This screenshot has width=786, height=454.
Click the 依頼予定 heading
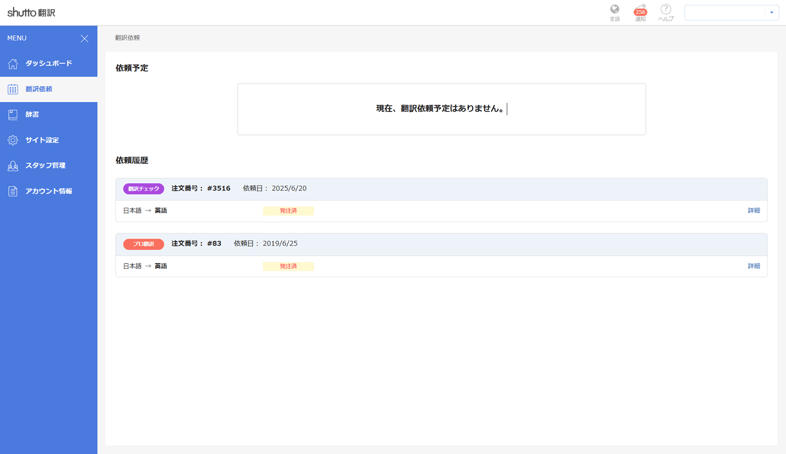click(x=132, y=68)
